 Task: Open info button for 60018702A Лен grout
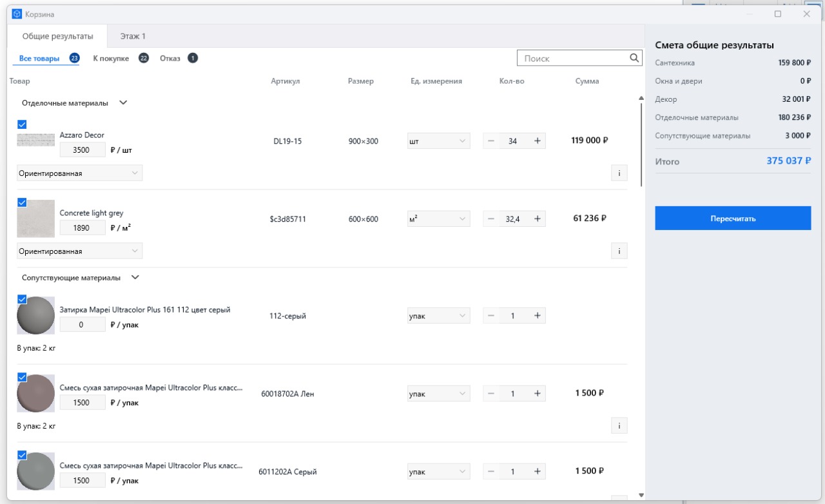point(619,425)
